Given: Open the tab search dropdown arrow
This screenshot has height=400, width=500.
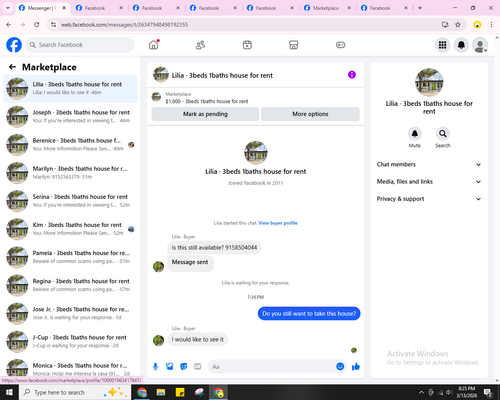Looking at the screenshot, I should (8, 8).
